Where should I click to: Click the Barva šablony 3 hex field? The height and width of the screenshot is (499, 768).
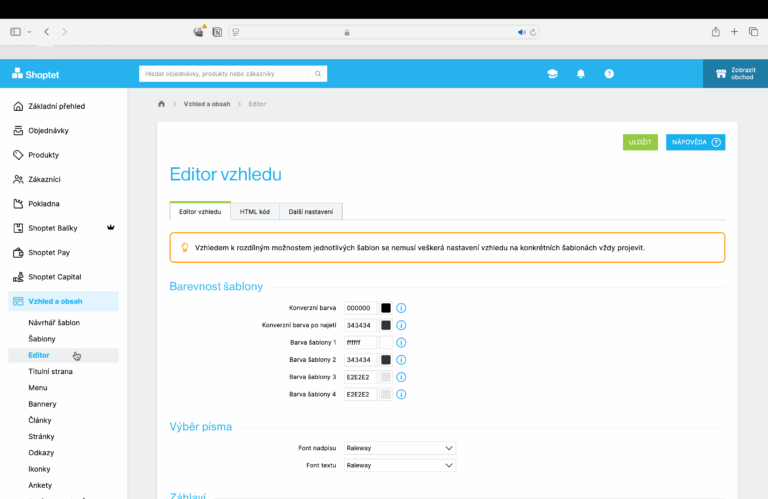tap(360, 377)
